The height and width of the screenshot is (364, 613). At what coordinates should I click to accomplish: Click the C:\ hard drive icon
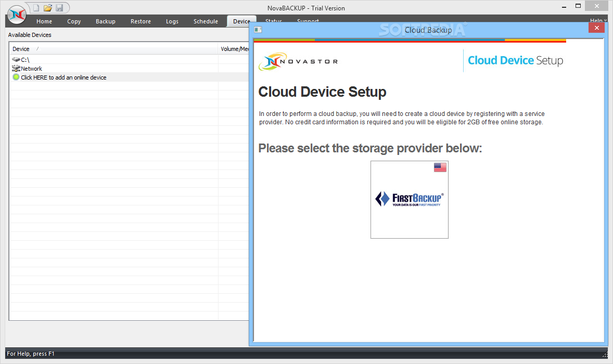[16, 59]
